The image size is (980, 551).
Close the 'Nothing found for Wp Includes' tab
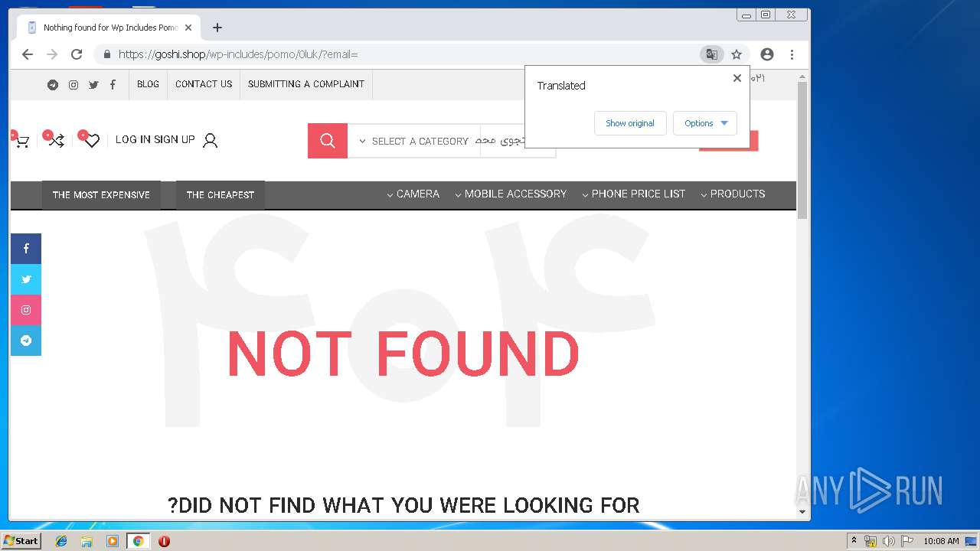188,28
